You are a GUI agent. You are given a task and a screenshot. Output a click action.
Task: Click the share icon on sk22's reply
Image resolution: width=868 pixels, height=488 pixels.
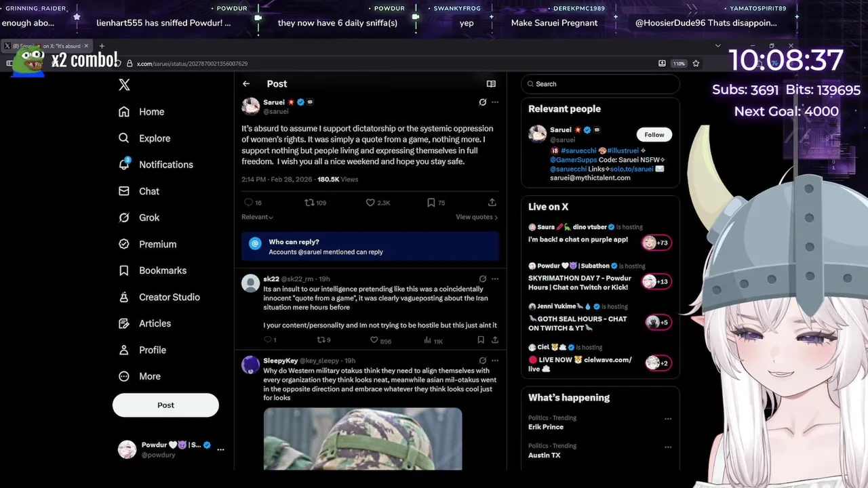[x=495, y=340]
